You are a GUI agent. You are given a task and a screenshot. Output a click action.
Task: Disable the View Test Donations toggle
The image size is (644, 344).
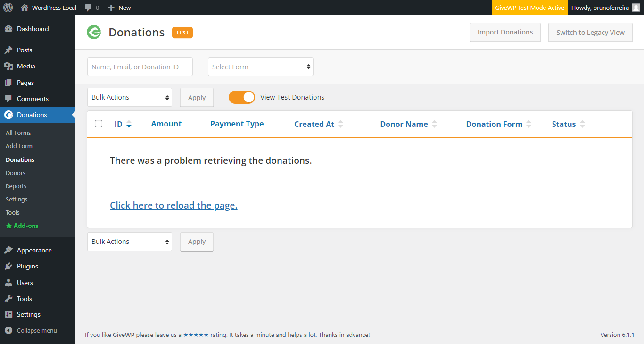(241, 97)
